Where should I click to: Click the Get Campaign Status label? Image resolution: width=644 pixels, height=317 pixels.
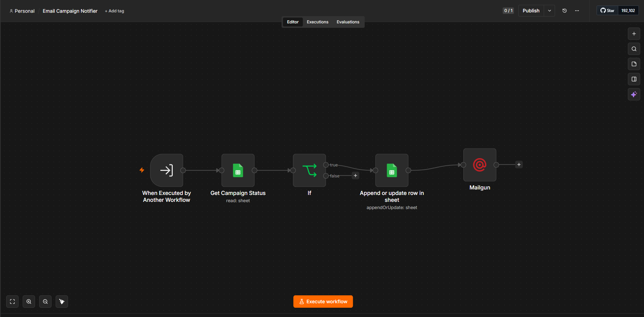point(238,193)
